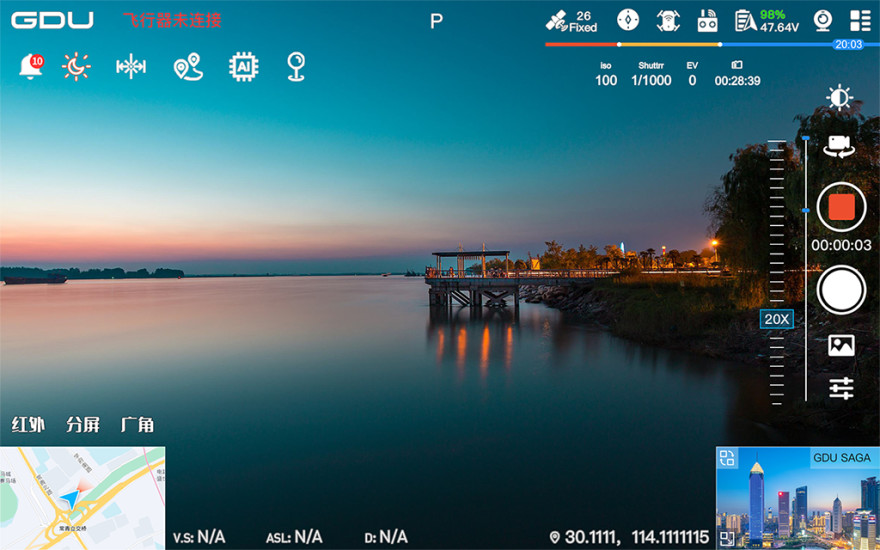The image size is (880, 550).
Task: Open notifications bell with 10 badge
Action: click(31, 67)
